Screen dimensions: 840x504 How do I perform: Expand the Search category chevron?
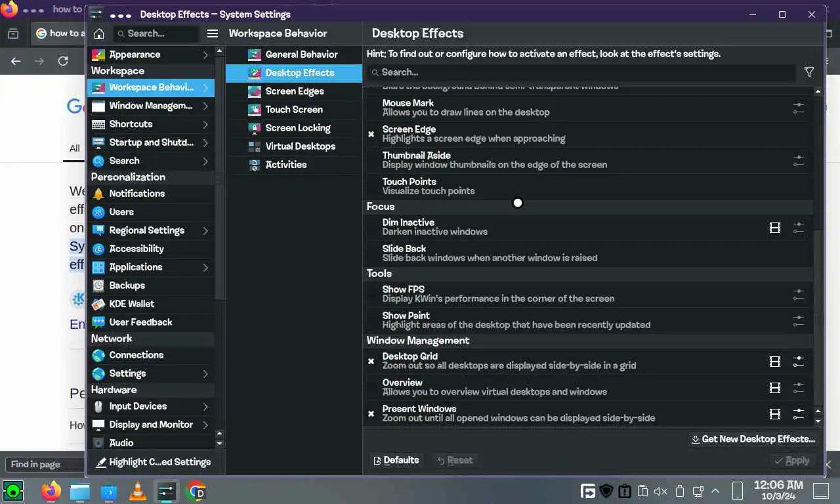(x=205, y=161)
